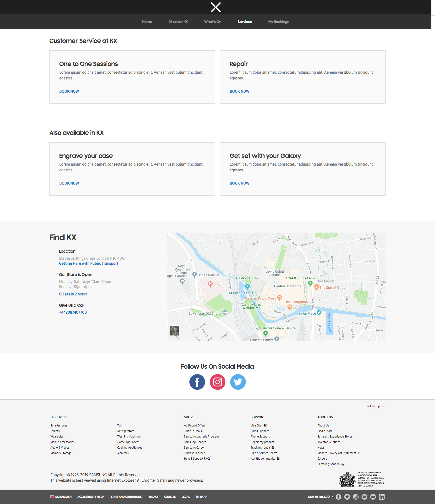Click the footer LinkedIn icon

381,497
